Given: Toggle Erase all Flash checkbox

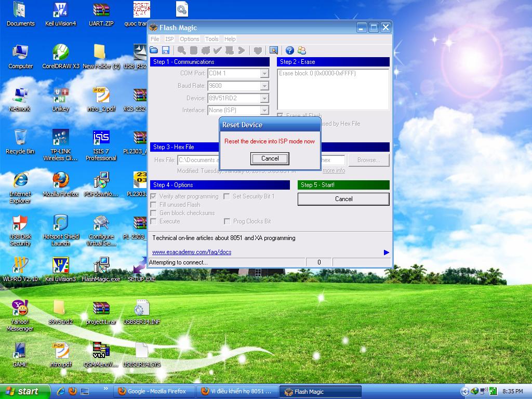Looking at the screenshot, I should click(280, 115).
